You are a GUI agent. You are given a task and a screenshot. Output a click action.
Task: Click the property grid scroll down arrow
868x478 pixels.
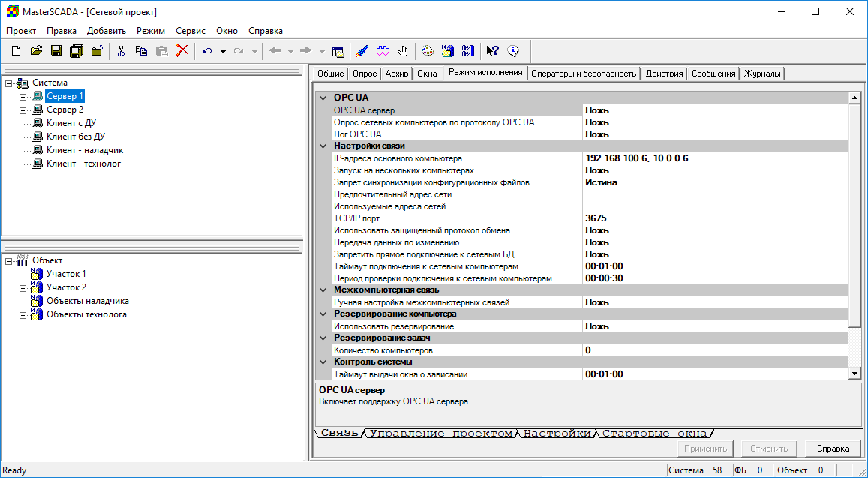tap(854, 374)
